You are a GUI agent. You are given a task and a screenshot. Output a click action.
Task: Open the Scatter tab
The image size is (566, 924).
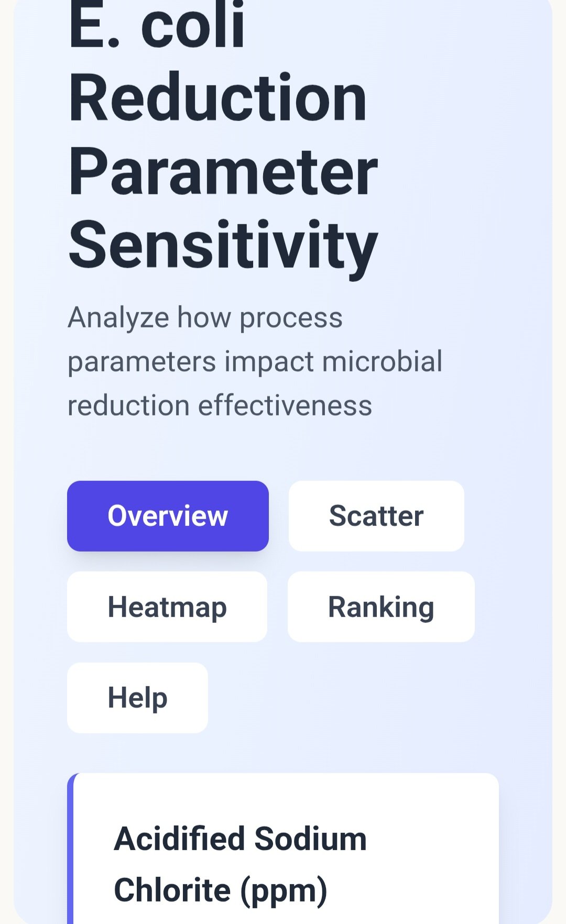tap(376, 516)
